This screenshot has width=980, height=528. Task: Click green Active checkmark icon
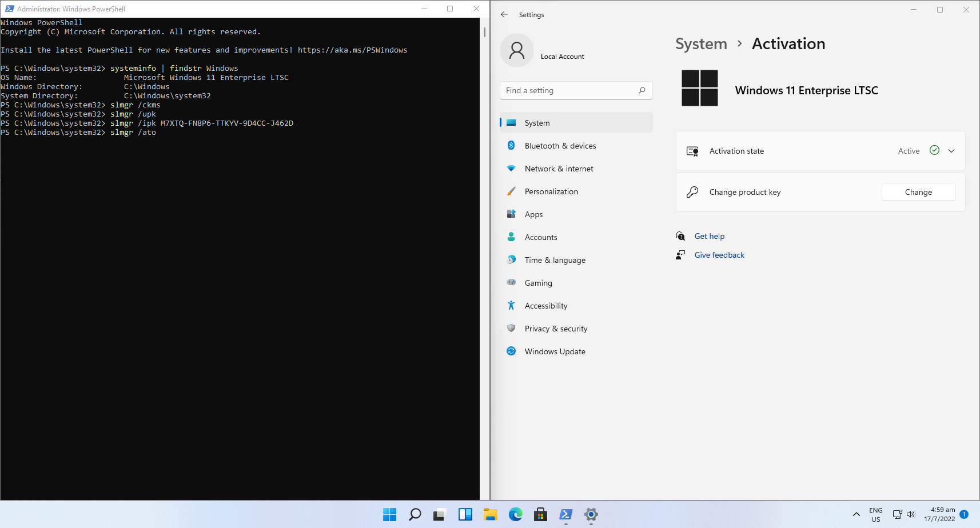point(934,150)
